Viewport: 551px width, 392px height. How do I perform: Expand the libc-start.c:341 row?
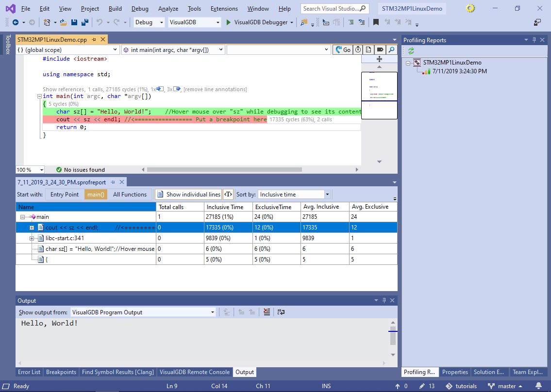32,239
